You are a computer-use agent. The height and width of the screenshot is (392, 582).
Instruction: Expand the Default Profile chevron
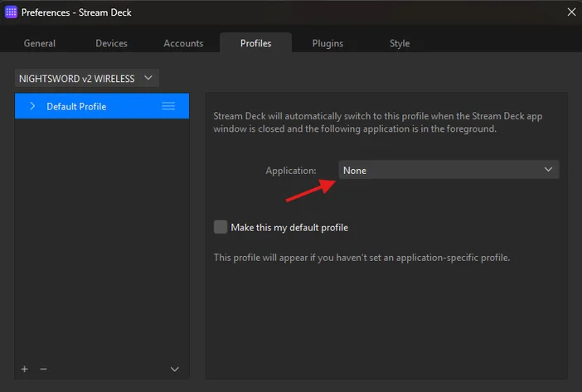click(x=32, y=106)
